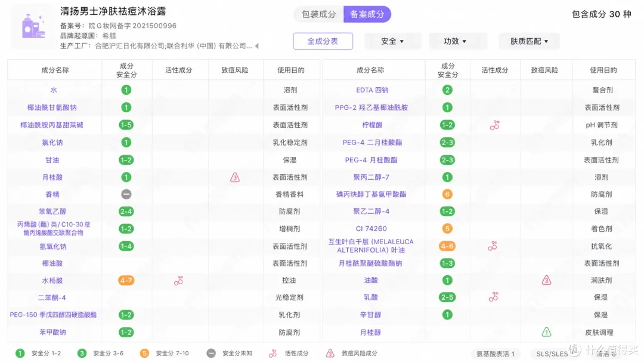The width and height of the screenshot is (644, 363).
Task: Click safety score badge 1-5 for 椰油酰胺丙基甜菜碱
Action: 126,125
